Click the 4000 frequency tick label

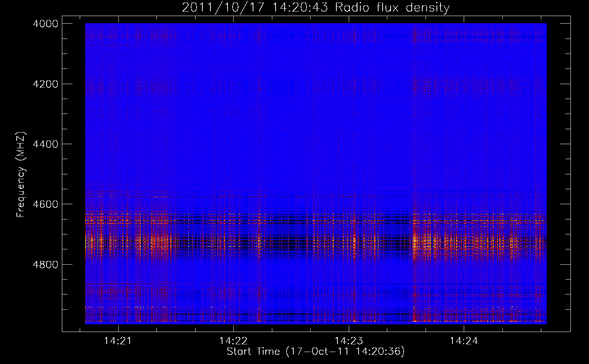pos(46,24)
